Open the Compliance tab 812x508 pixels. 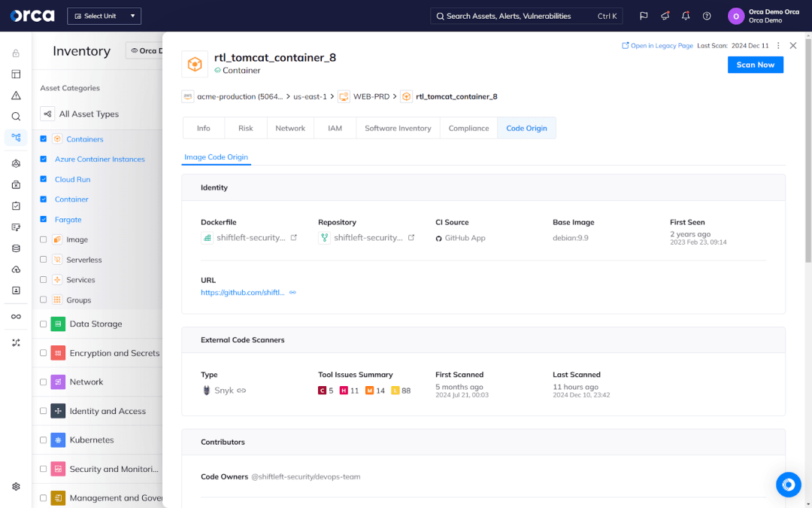pyautogui.click(x=468, y=128)
